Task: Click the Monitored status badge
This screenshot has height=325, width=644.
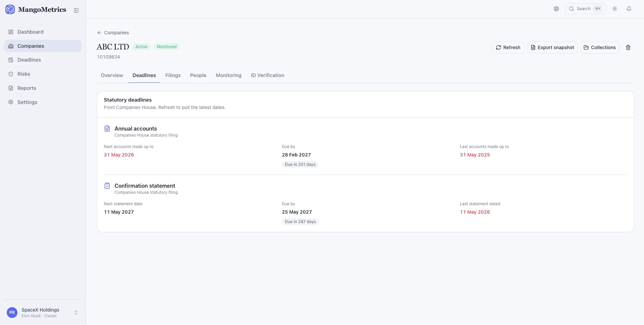Action: 167,47
